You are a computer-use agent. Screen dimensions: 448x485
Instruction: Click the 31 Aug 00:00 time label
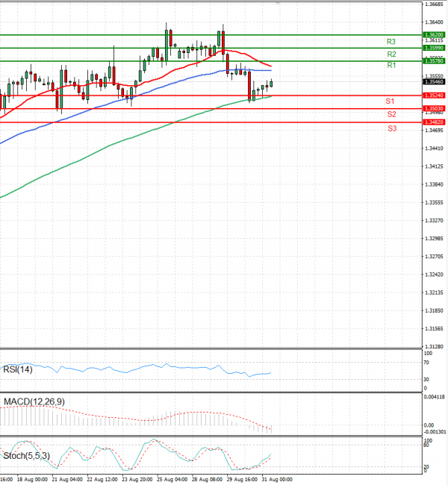point(277,480)
